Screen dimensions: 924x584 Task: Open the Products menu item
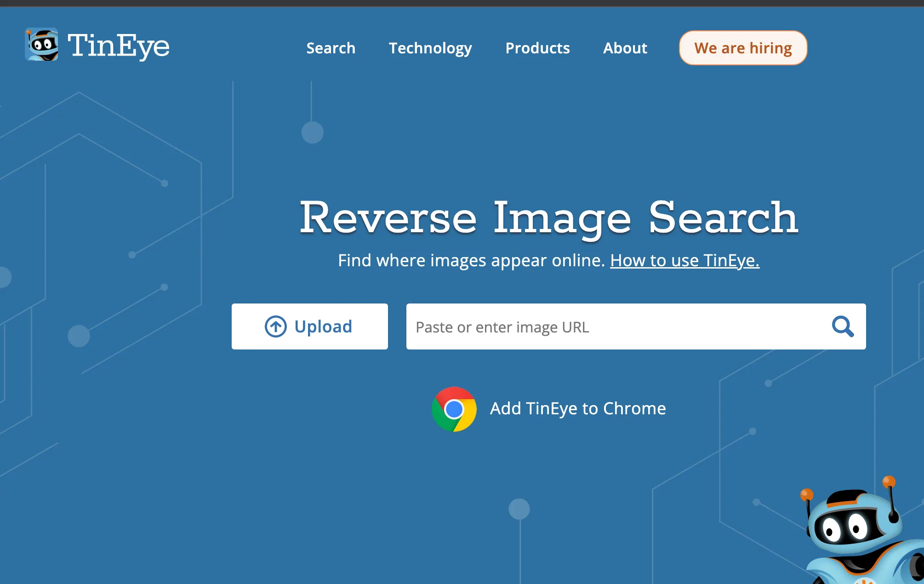click(537, 48)
